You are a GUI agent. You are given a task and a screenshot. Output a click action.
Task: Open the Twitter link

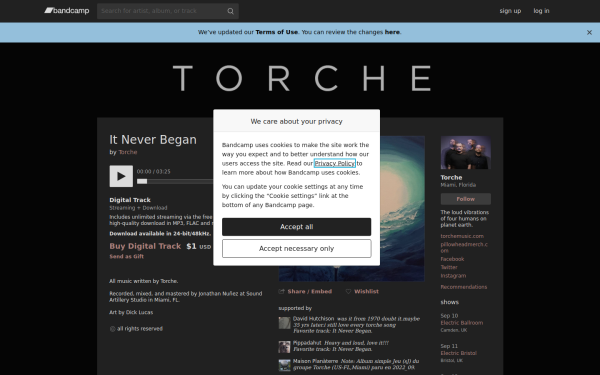tap(449, 267)
